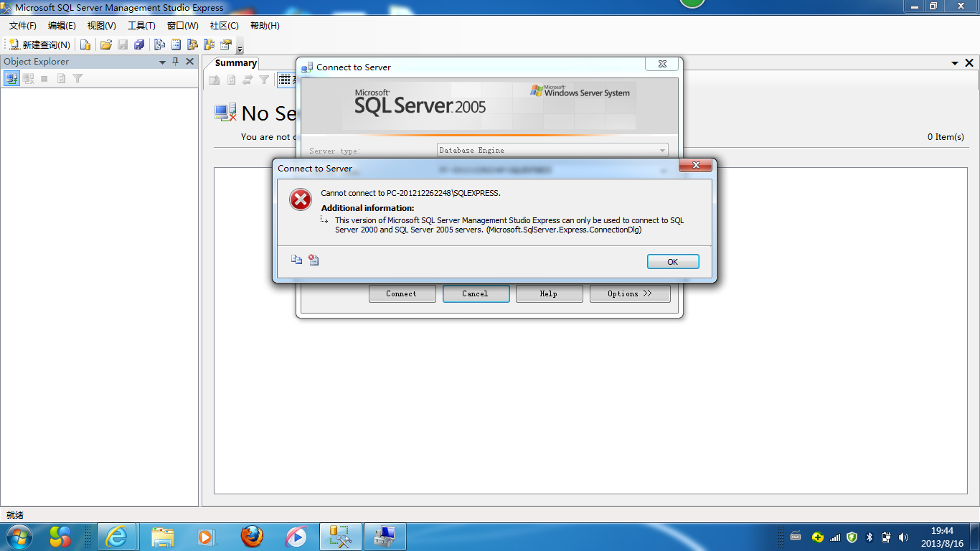Open the 窗口(W) menu
This screenshot has height=551, width=980.
coord(182,26)
